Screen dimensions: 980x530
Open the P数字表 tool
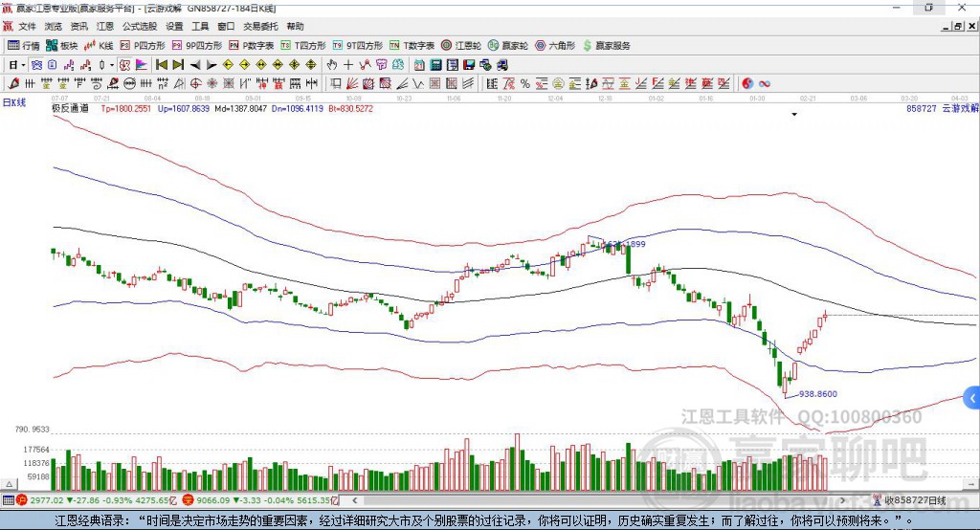pyautogui.click(x=252, y=46)
